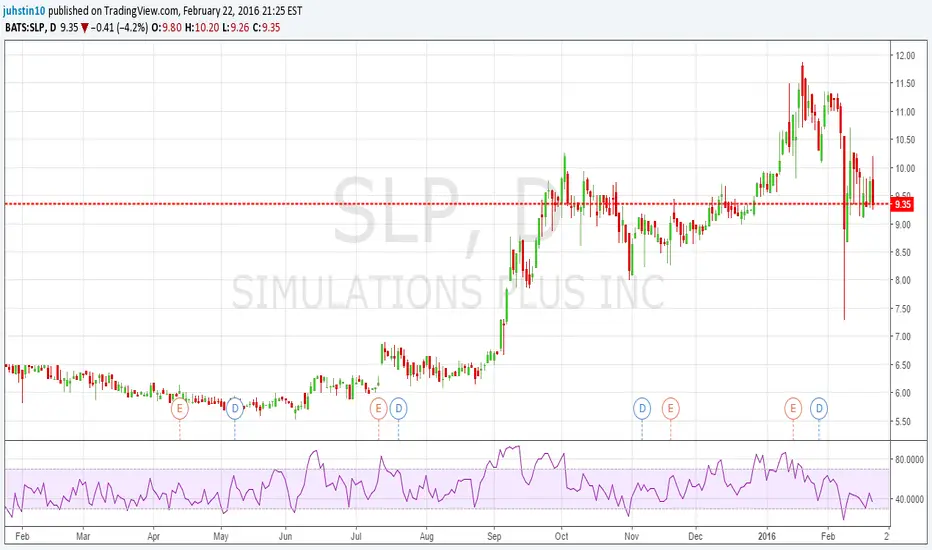Image resolution: width=932 pixels, height=550 pixels.
Task: Open the July earnings E marker
Action: click(x=378, y=408)
